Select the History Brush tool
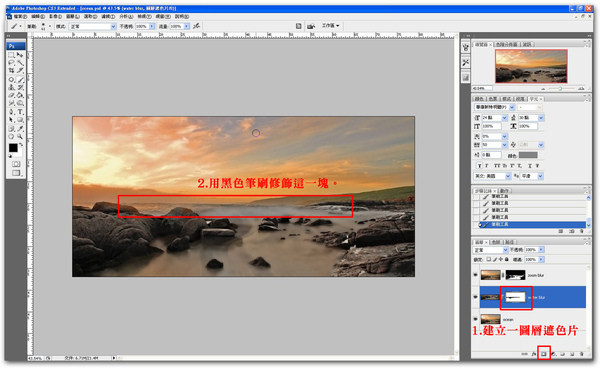 coord(20,87)
